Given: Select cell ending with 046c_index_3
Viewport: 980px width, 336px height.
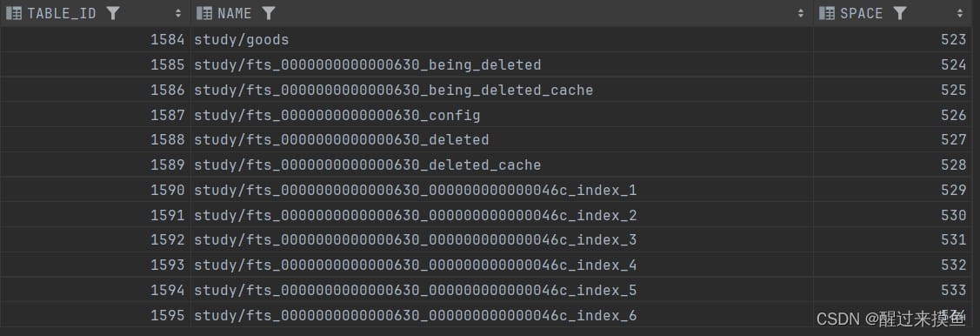Looking at the screenshot, I should pyautogui.click(x=501, y=240).
